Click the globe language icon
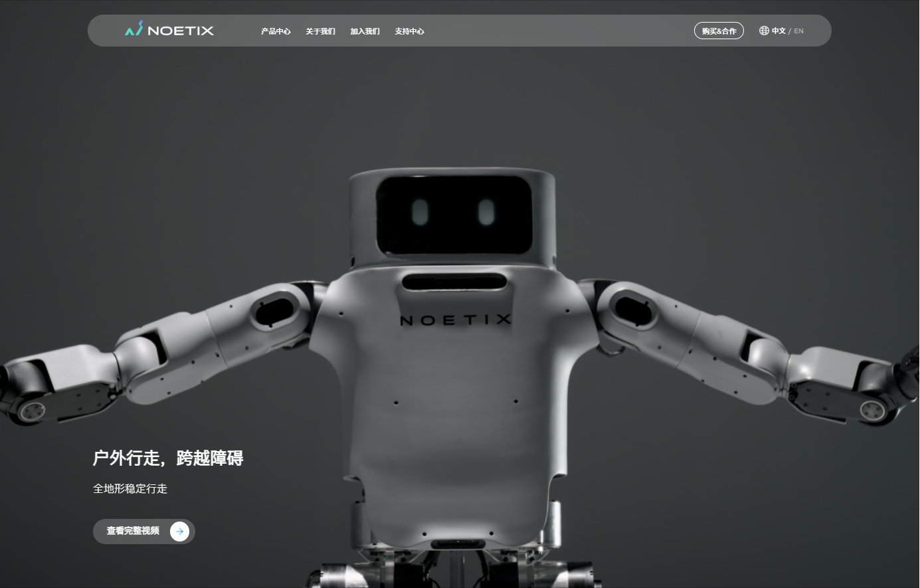This screenshot has height=588, width=920. 764,31
